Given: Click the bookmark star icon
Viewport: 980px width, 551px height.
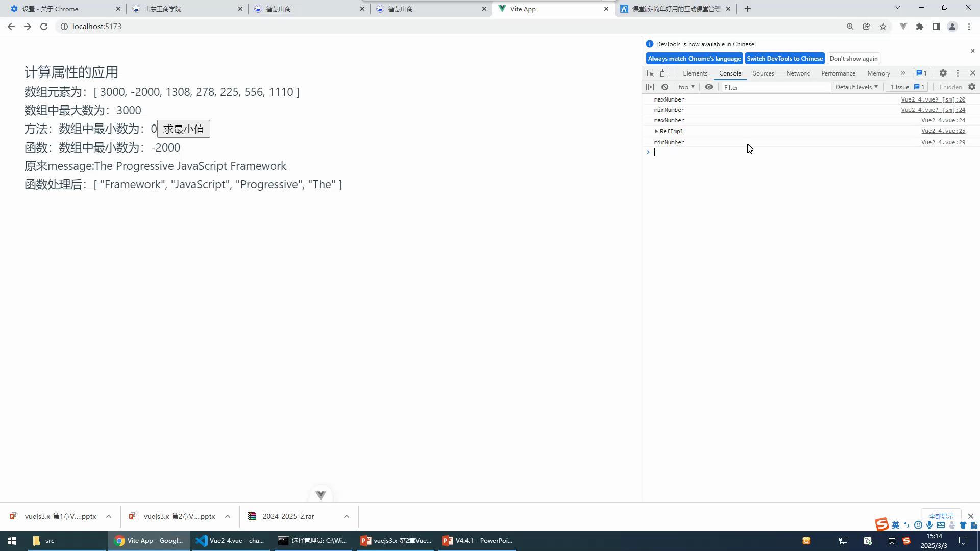Looking at the screenshot, I should (883, 27).
